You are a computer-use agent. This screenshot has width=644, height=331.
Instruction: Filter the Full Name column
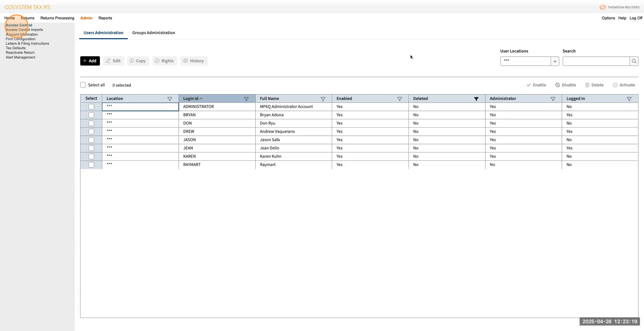tap(323, 99)
